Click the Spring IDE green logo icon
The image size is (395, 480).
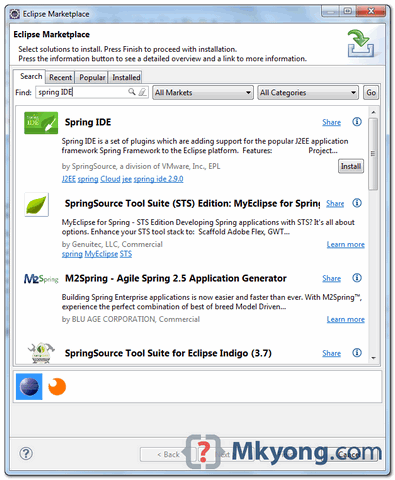click(41, 123)
